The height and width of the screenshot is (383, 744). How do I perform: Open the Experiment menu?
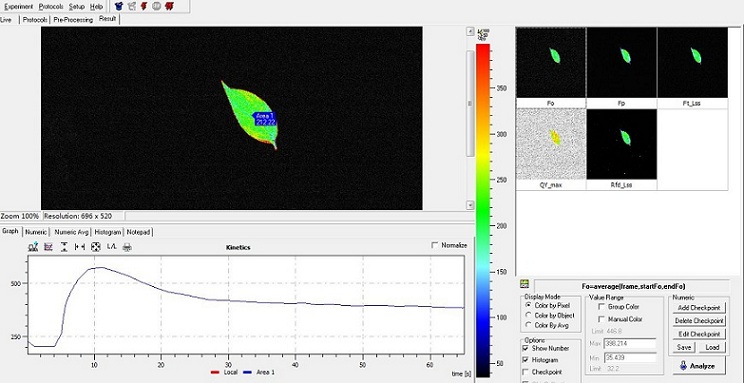pos(19,7)
